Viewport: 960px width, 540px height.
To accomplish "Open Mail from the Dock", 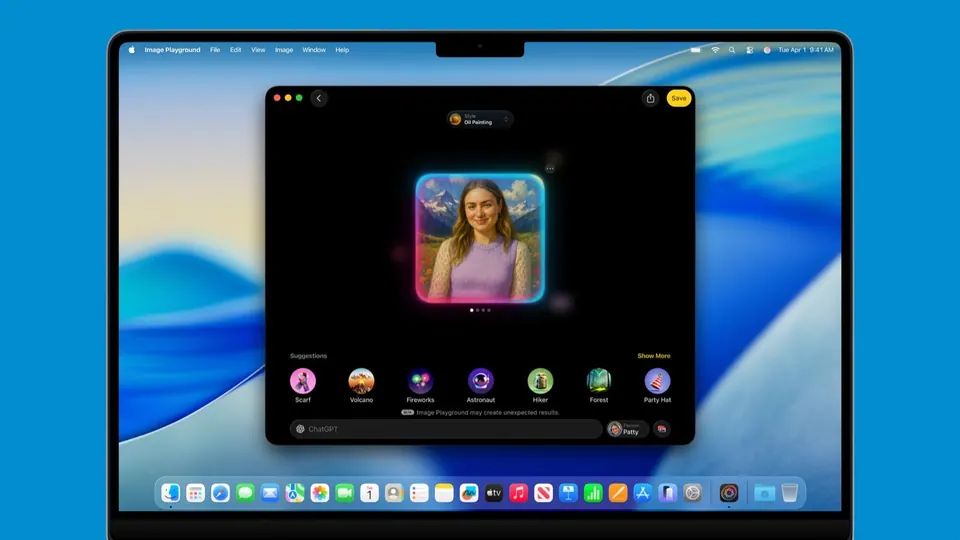I will click(270, 493).
